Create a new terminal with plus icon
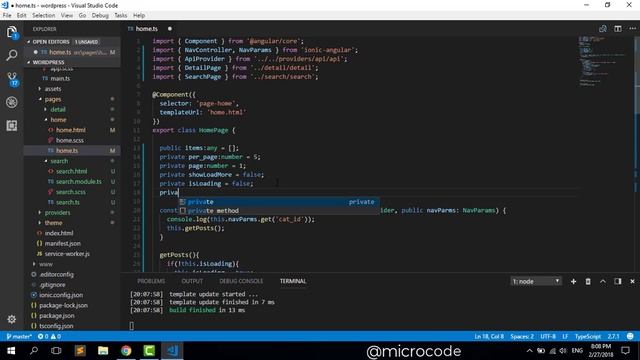The height and width of the screenshot is (360, 640). (573, 281)
